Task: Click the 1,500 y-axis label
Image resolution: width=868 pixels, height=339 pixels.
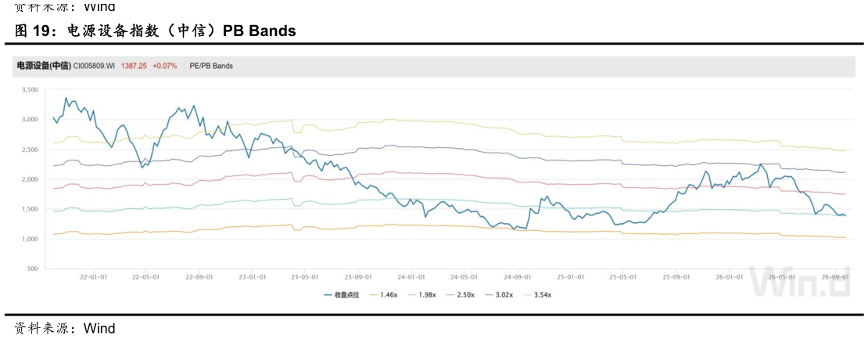Action: 29,209
